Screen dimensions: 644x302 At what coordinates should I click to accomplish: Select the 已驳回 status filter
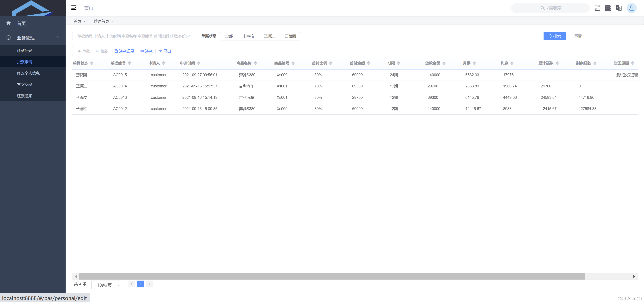290,36
